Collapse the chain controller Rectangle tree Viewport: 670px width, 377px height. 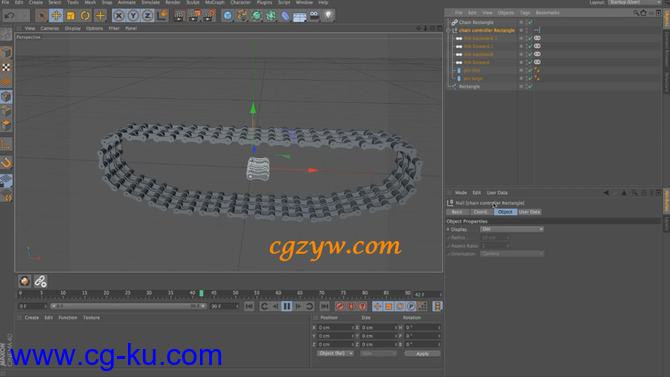click(449, 30)
